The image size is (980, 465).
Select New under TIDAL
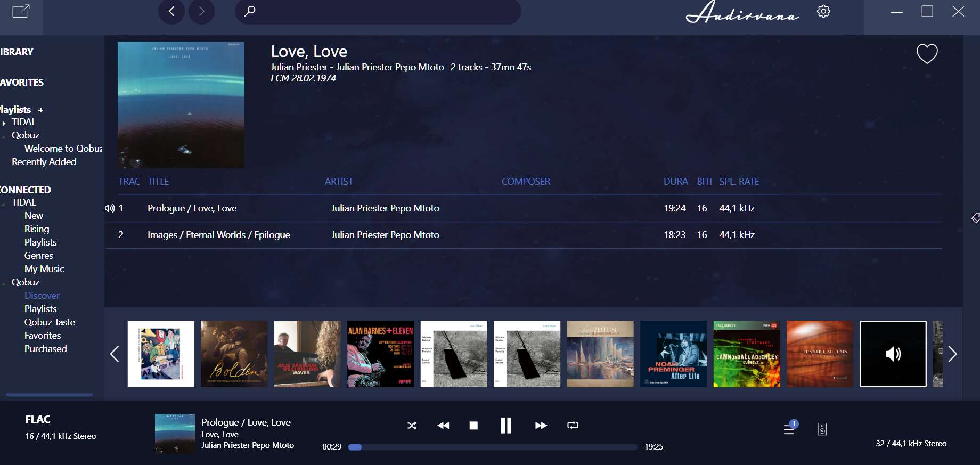tap(34, 216)
